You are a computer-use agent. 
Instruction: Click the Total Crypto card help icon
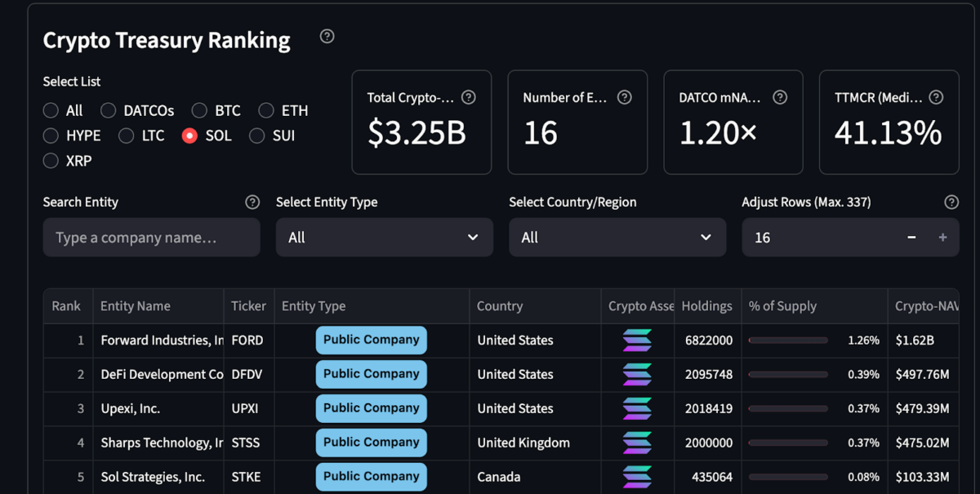click(x=469, y=97)
